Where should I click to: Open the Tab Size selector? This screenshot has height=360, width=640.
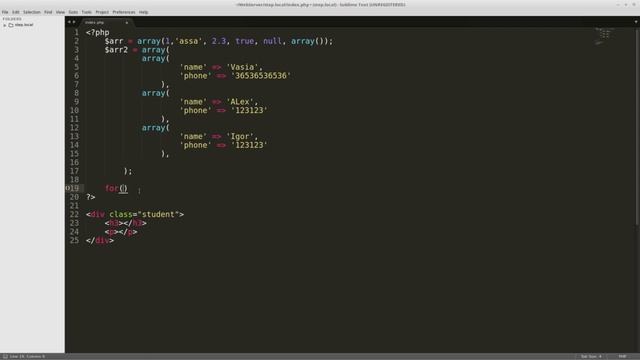[x=591, y=356]
